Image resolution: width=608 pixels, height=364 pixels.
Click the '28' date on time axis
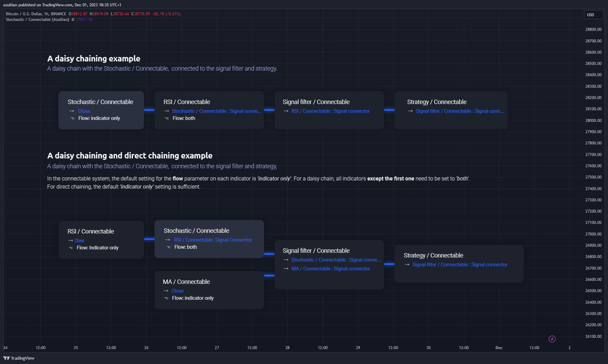[287, 348]
